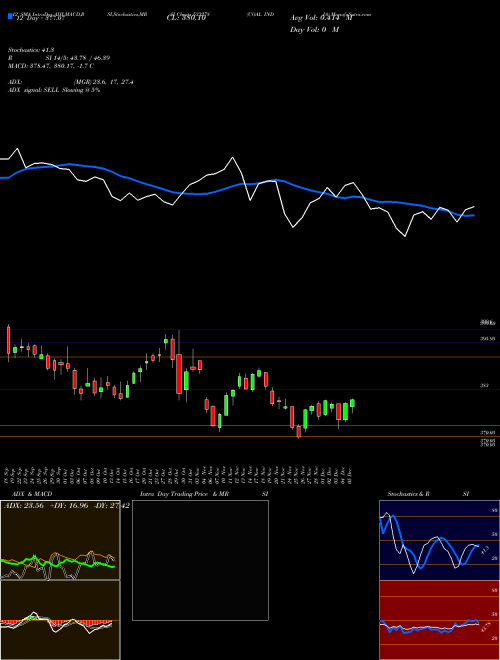This screenshot has width=500, height=660.
Task: Click the Avg Vol value text
Action: tap(320, 18)
